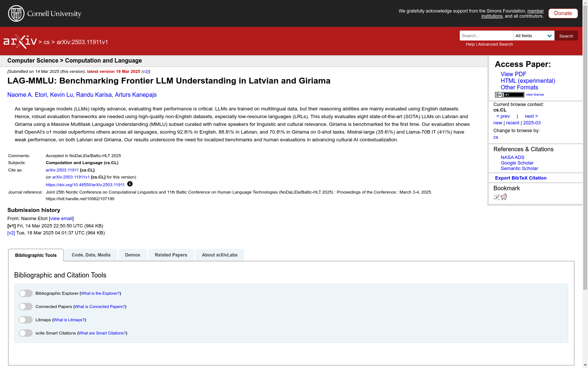Image resolution: width=588 pixels, height=368 pixels.
Task: Open Other Formats link
Action: pyautogui.click(x=519, y=88)
